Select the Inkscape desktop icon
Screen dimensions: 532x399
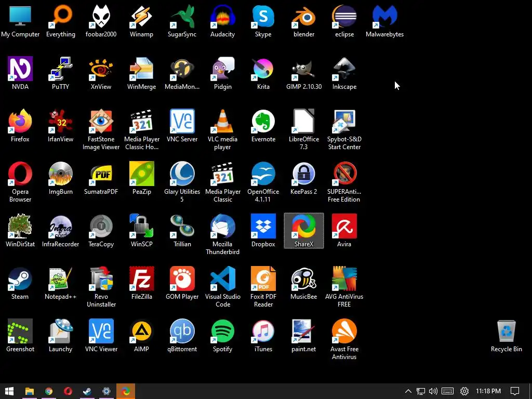[344, 73]
